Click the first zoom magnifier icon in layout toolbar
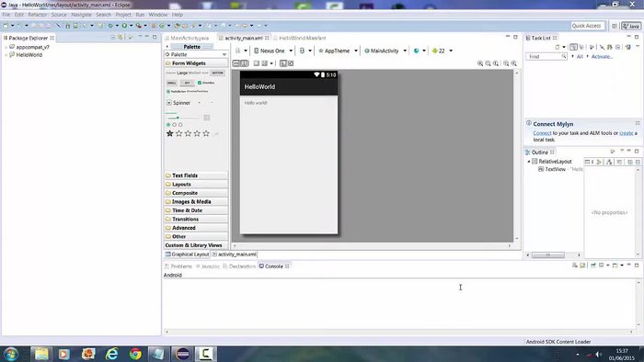 coord(480,63)
